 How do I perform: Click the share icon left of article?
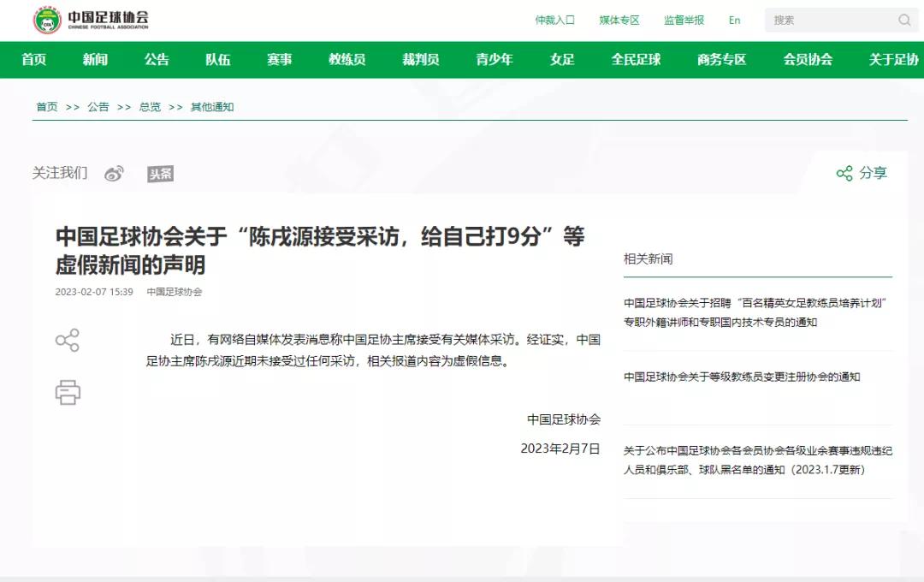68,340
